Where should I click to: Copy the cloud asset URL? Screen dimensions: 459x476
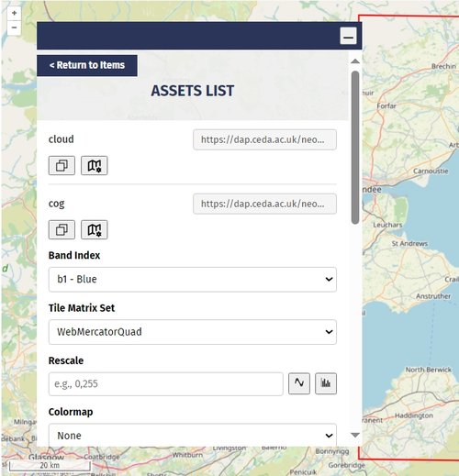(x=62, y=165)
